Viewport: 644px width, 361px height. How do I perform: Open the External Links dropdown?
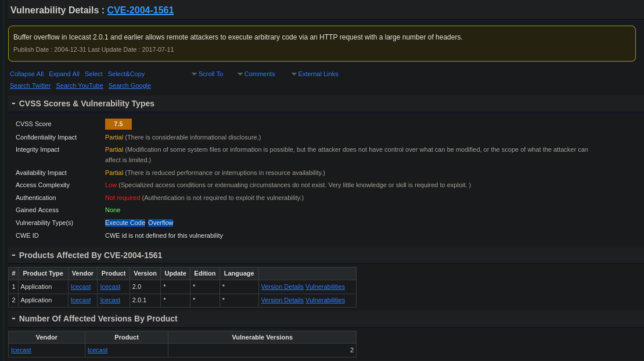[x=315, y=74]
